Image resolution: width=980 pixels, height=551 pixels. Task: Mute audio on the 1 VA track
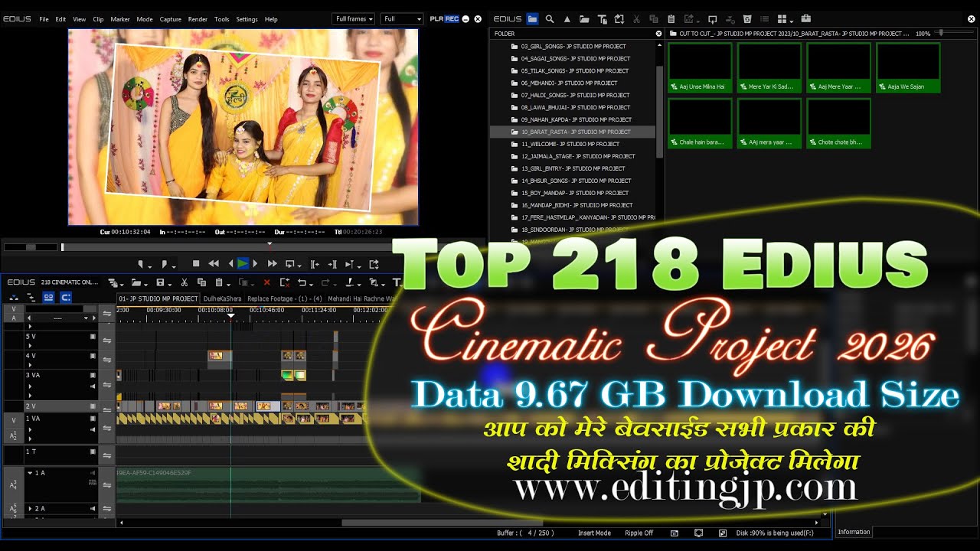[93, 429]
